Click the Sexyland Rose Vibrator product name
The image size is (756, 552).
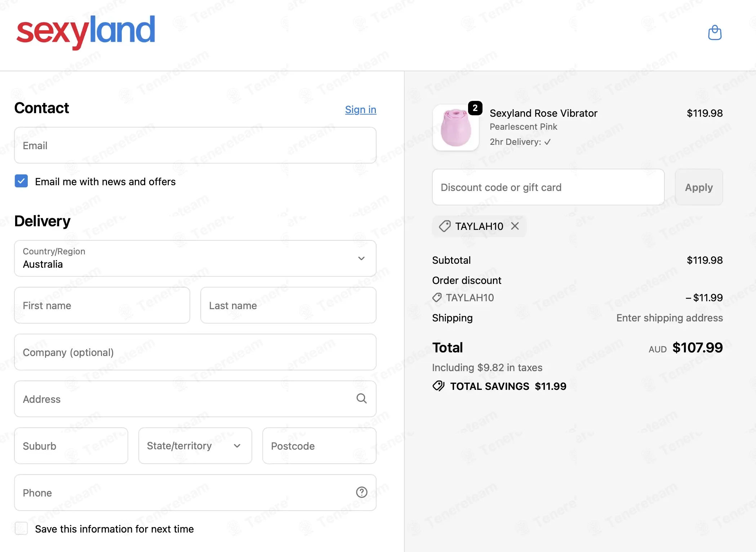543,113
